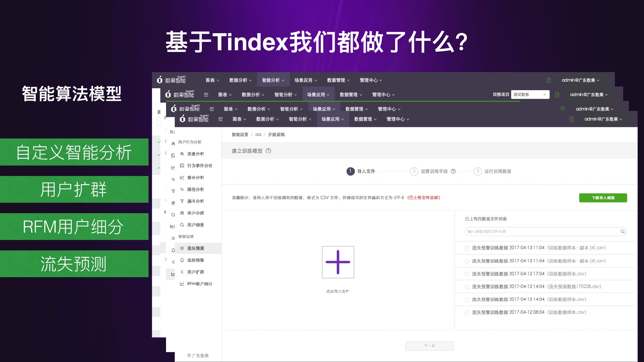The image size is (644, 362).
Task: Click 管理中心 menu in rearmost window
Action: tap(371, 80)
